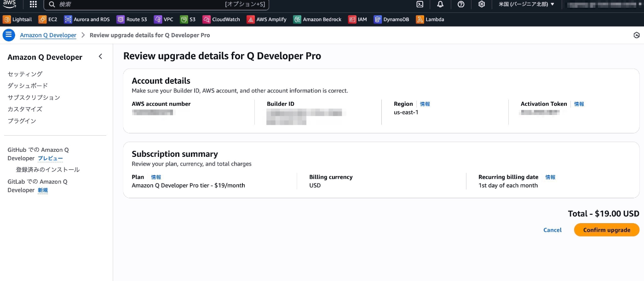Screen dimensions: 644x281
Task: Click 情報 link next to Region
Action: pyautogui.click(x=425, y=104)
